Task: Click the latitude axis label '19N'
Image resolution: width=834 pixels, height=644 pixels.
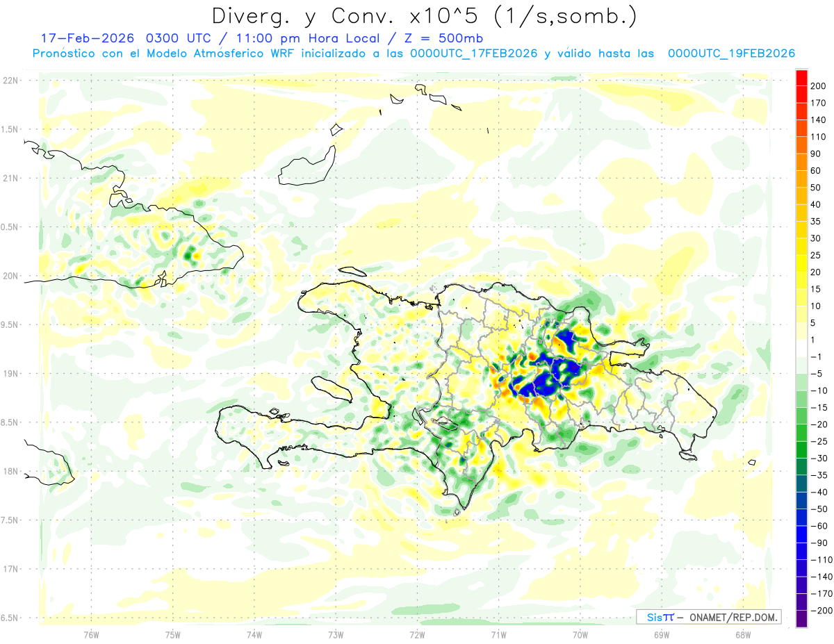Action: pos(11,374)
